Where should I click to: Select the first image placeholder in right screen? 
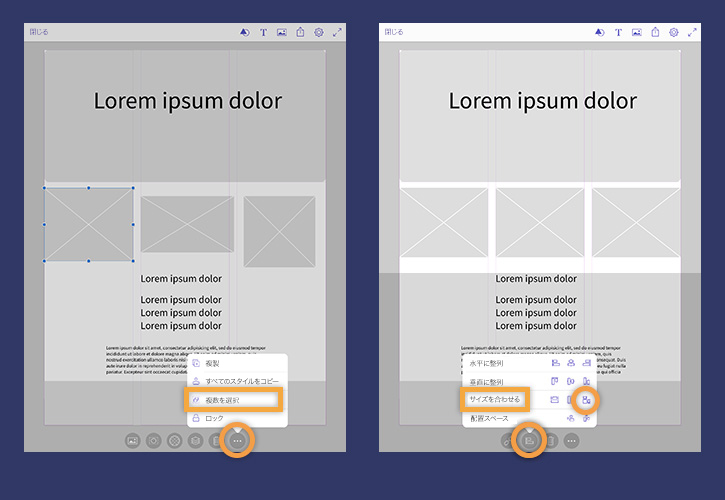444,222
